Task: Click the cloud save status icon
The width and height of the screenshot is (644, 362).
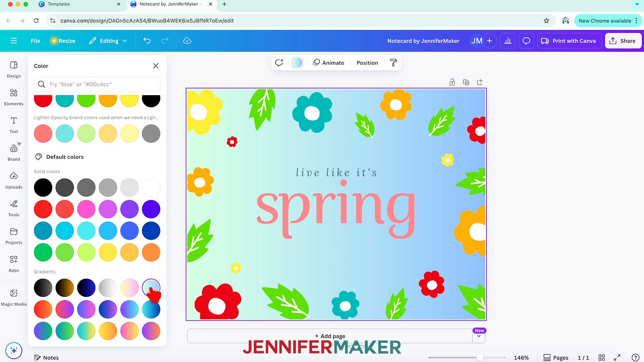Action: [187, 41]
